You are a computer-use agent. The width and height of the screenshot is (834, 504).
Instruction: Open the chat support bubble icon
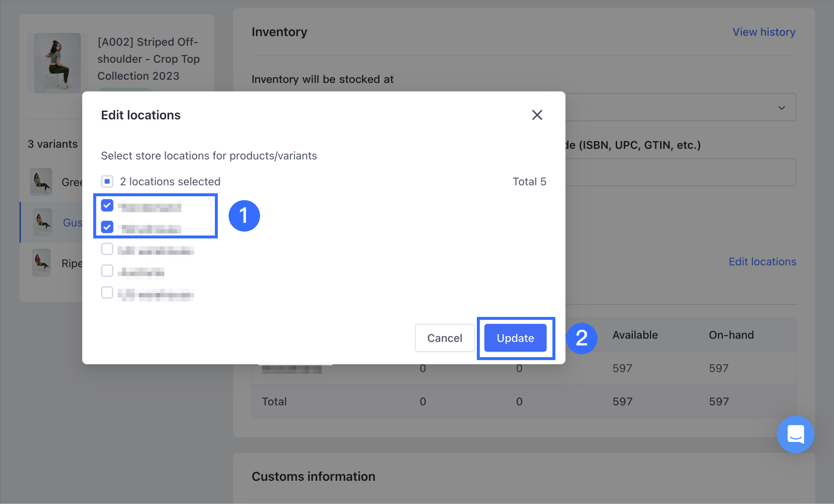795,434
